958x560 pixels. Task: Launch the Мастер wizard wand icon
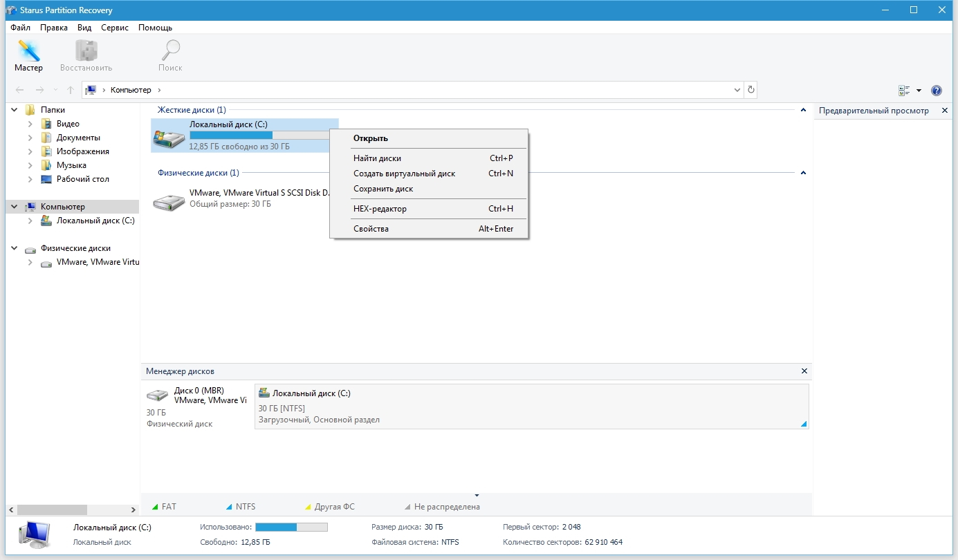click(x=28, y=51)
